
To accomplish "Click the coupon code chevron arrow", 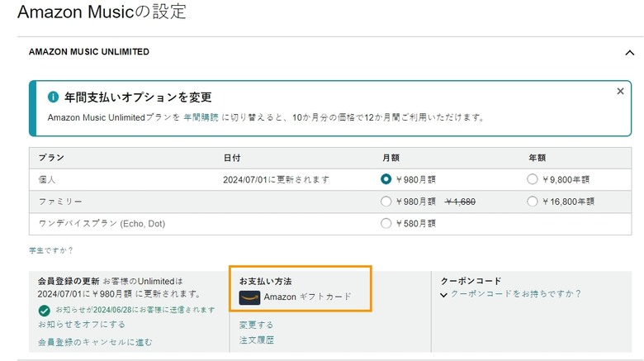I will click(443, 295).
